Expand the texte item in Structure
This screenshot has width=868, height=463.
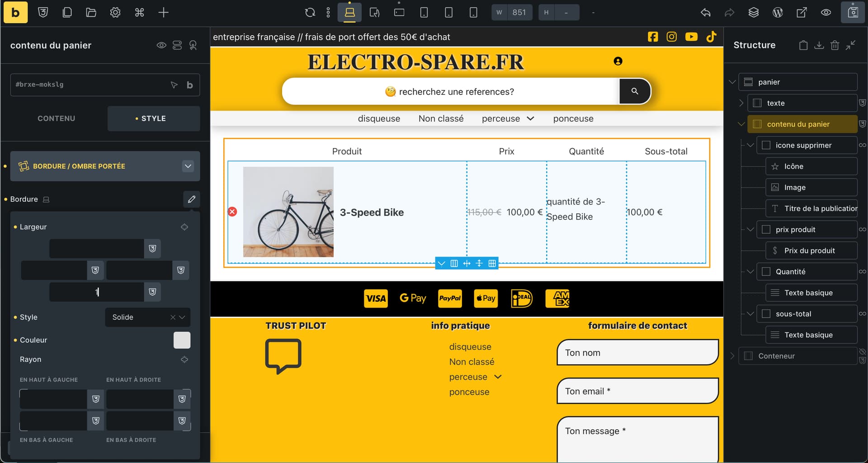click(741, 103)
